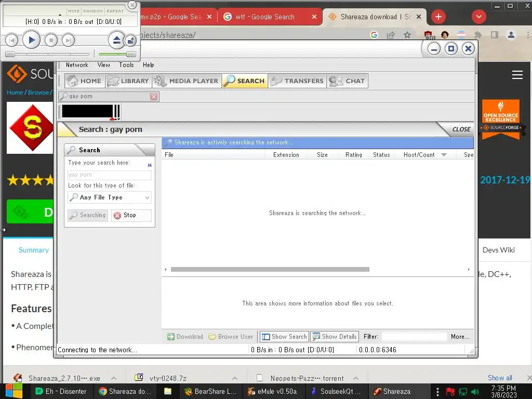This screenshot has height=399, width=532.
Task: Sort results by Rating column
Action: pyautogui.click(x=353, y=155)
